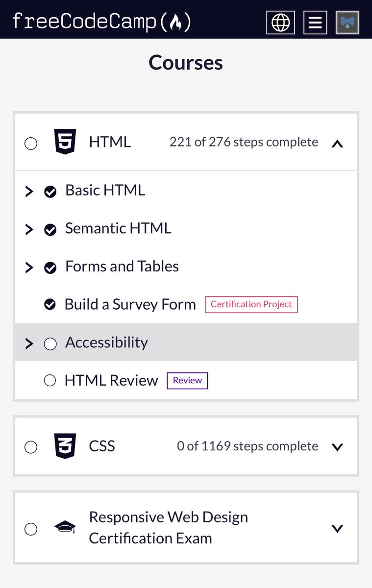Select the HTML course status circle
The height and width of the screenshot is (588, 372).
[x=31, y=144]
